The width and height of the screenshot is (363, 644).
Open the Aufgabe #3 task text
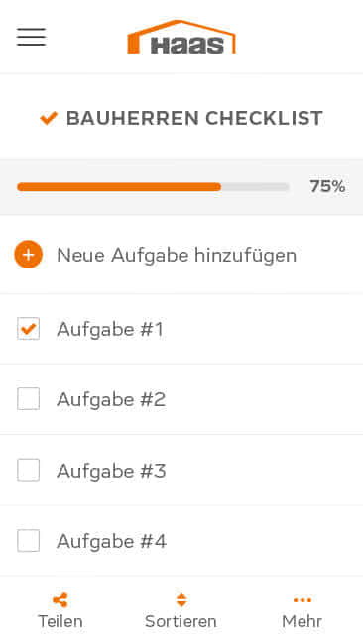coord(111,471)
